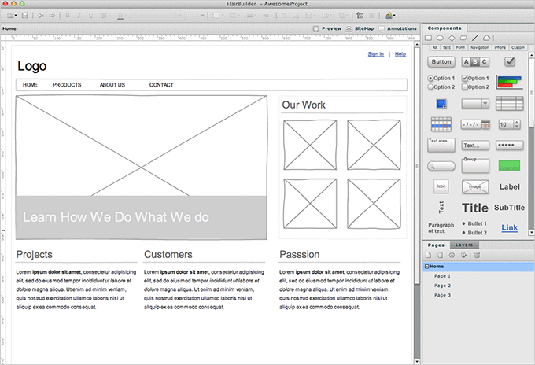Pick the search field component
Screen dimensions: 535x365
441,166
